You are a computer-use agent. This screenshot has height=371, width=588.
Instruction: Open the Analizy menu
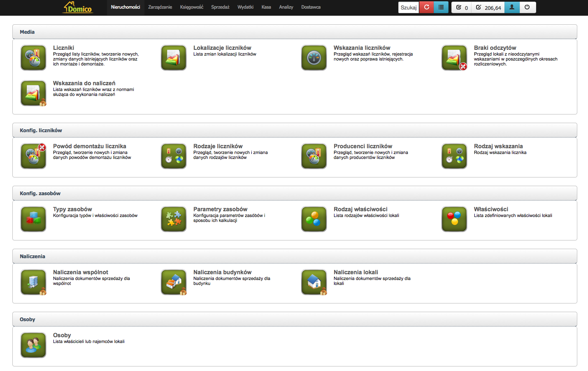(x=286, y=7)
